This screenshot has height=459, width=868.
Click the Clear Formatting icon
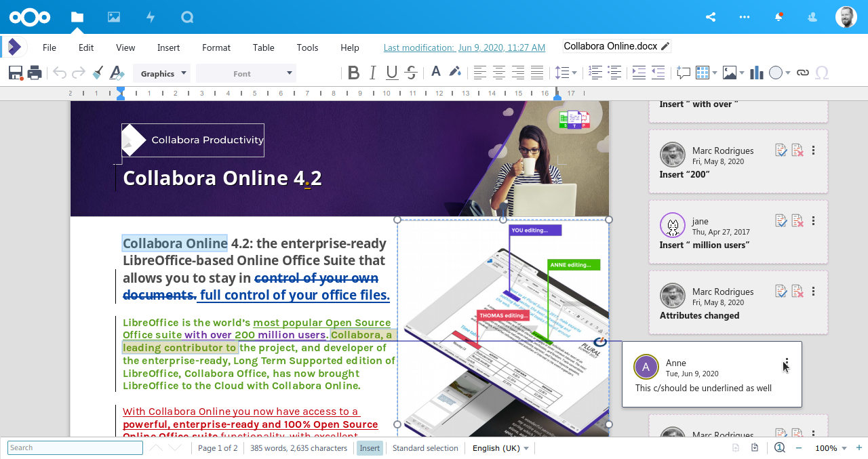(x=117, y=73)
